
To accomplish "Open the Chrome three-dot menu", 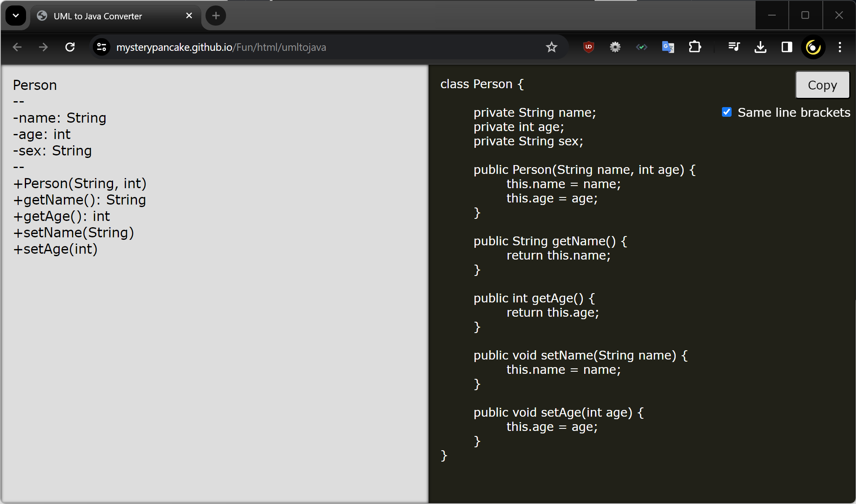I will coord(840,47).
